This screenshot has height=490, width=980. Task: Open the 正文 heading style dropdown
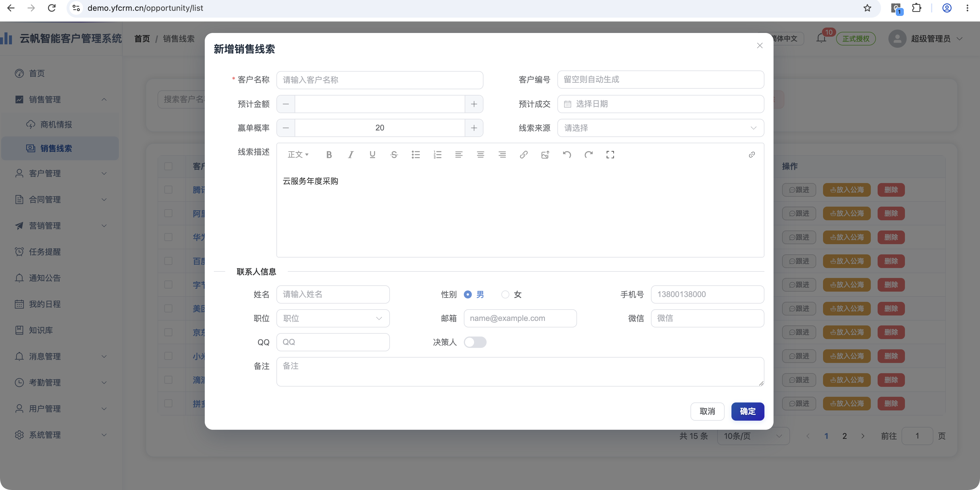click(298, 155)
